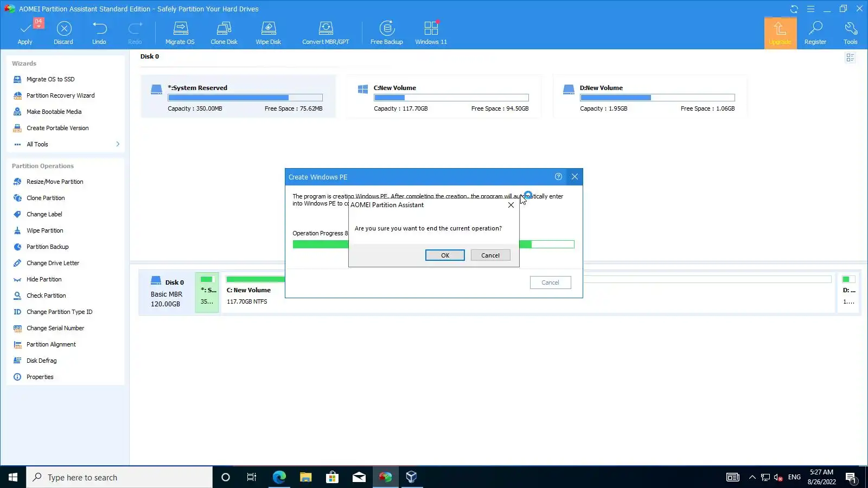The image size is (868, 488).
Task: Open the Tools menu in toolbar
Action: [851, 33]
